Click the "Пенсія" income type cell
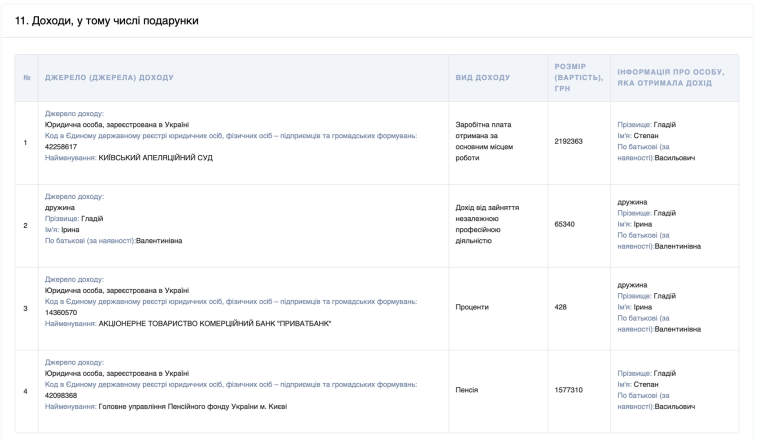The image size is (760, 441). 467,390
